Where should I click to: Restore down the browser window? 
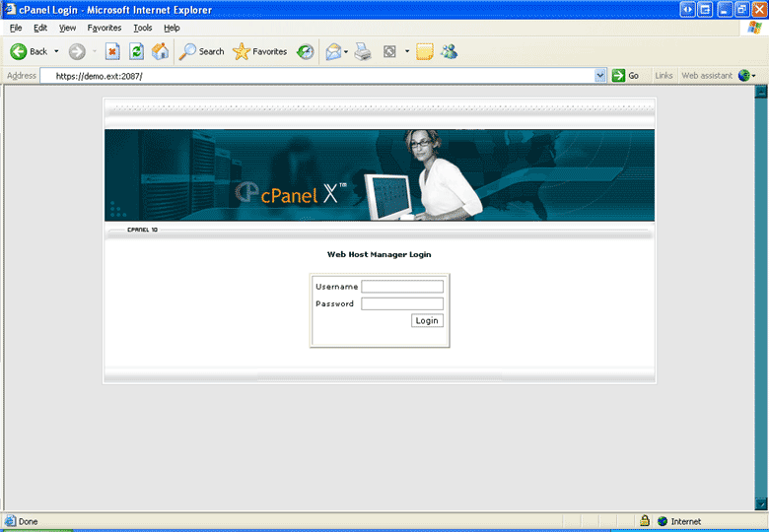tap(742, 9)
